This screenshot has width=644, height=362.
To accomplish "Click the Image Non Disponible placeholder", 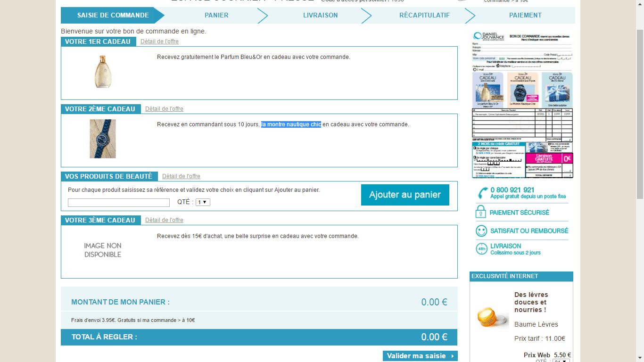I will (103, 250).
